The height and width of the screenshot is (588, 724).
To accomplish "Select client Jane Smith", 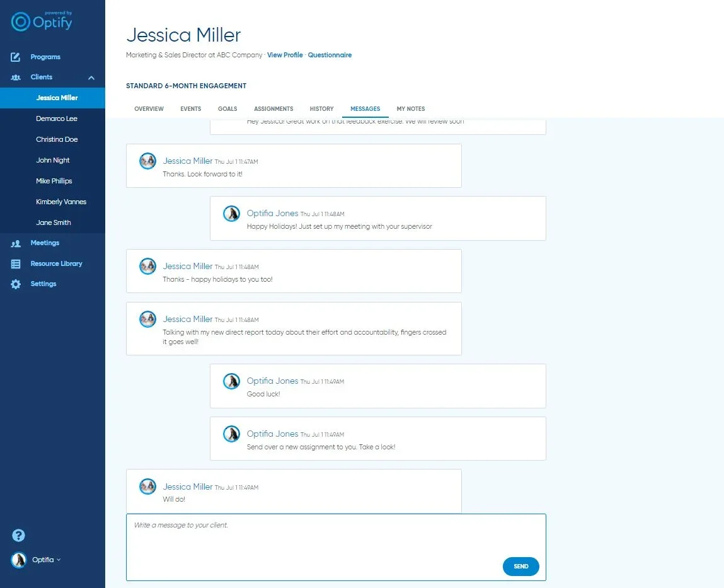I will [53, 222].
